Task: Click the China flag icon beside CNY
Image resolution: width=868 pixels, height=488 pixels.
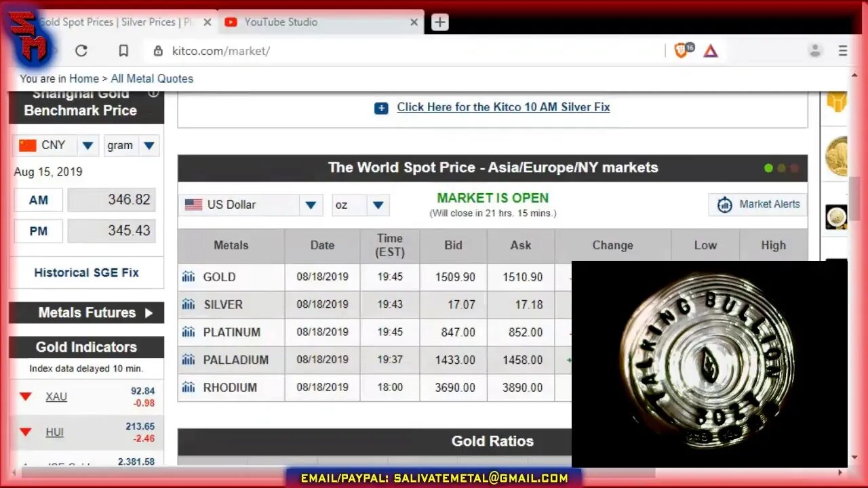Action: [x=28, y=146]
